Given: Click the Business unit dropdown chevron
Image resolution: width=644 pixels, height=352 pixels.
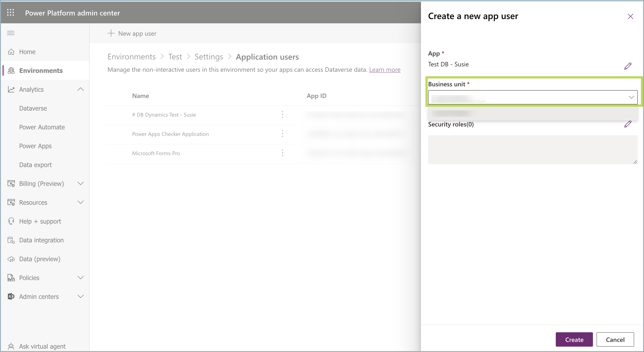Looking at the screenshot, I should point(631,97).
